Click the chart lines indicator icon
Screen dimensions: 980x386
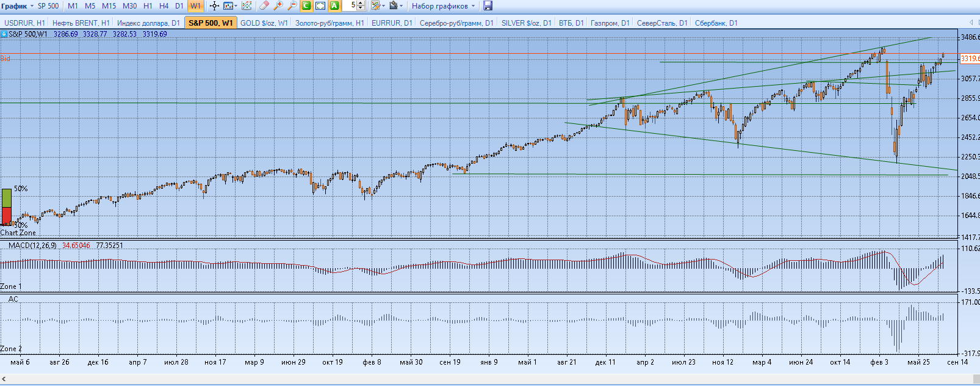247,6
